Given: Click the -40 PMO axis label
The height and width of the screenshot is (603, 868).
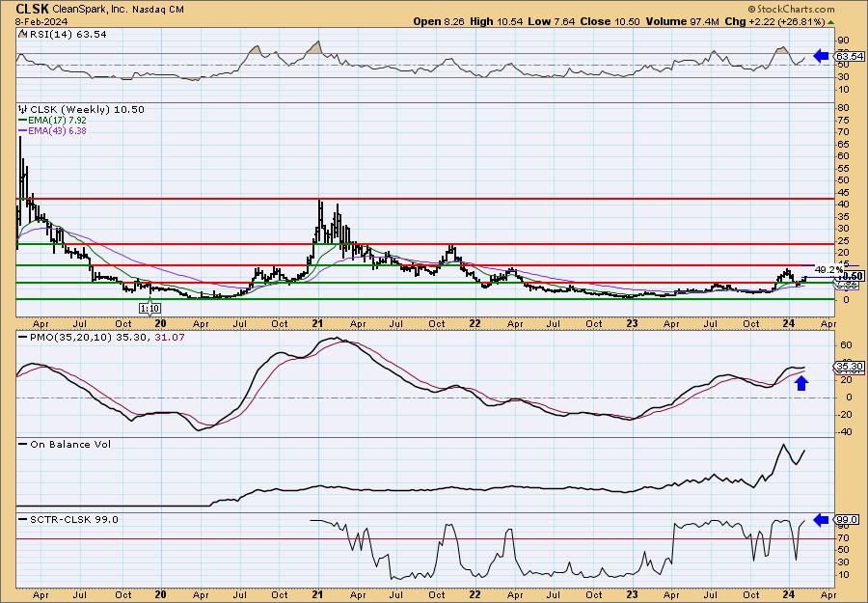Looking at the screenshot, I should click(x=845, y=432).
